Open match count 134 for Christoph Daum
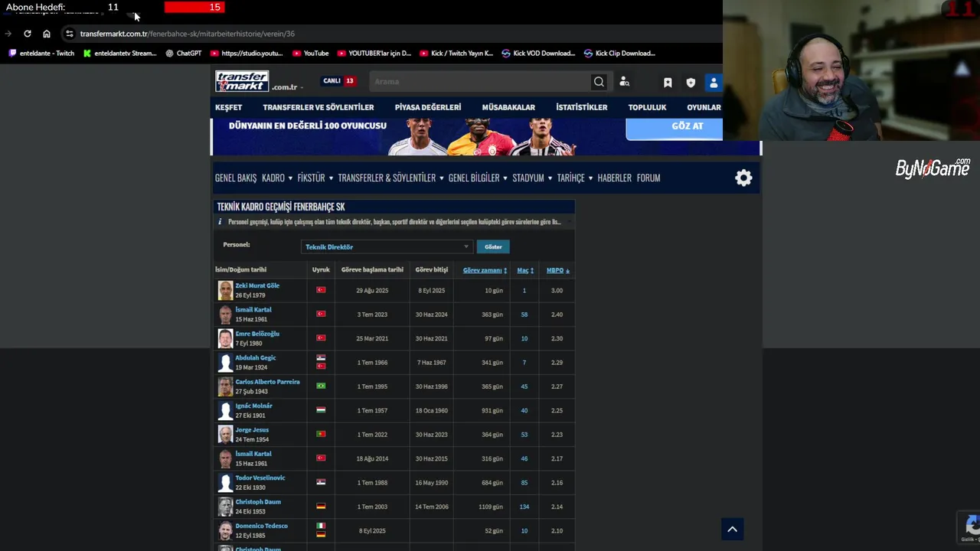 (x=524, y=507)
